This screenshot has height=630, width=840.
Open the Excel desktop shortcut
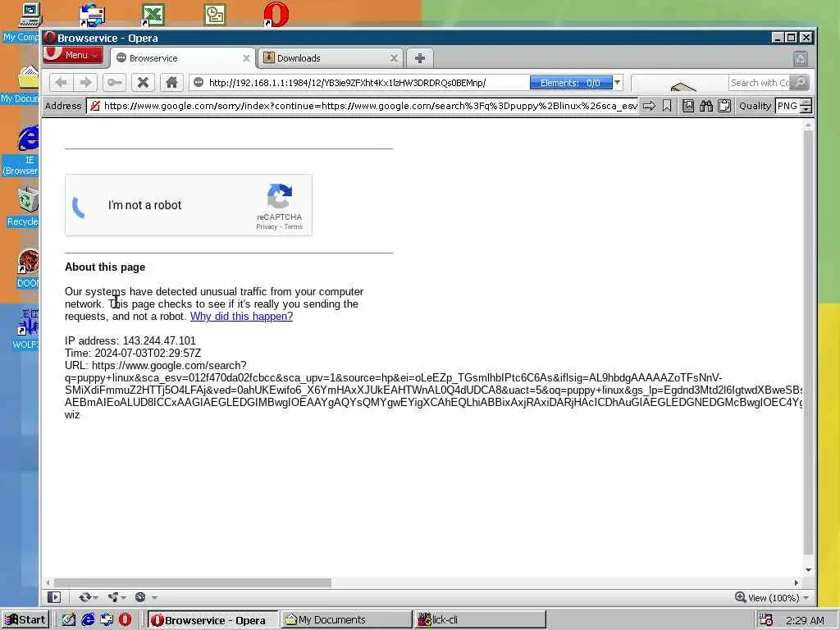point(153,15)
